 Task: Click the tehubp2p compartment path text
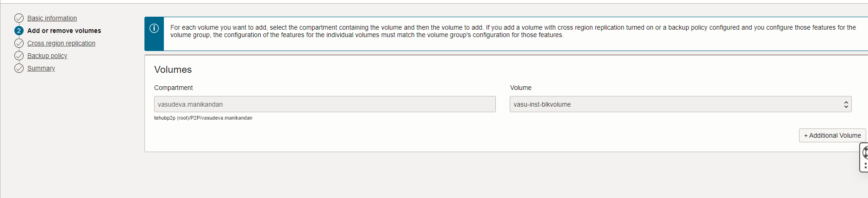203,118
